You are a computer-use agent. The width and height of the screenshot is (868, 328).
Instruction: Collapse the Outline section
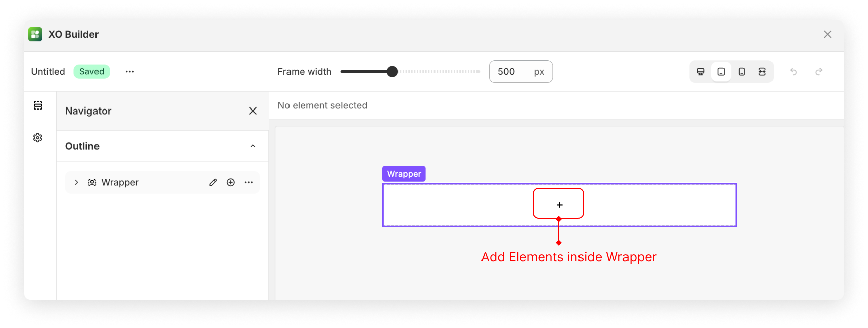(253, 146)
